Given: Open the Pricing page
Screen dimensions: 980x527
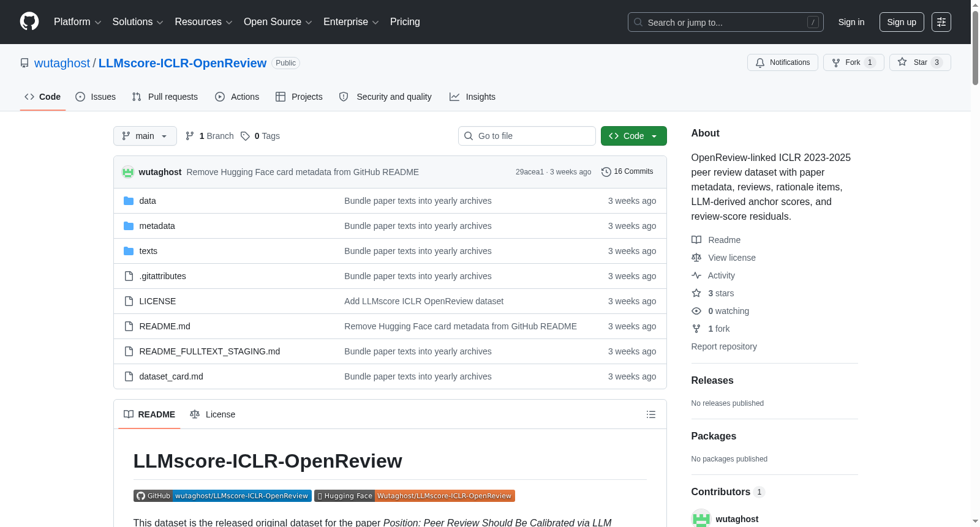Looking at the screenshot, I should click(x=405, y=22).
